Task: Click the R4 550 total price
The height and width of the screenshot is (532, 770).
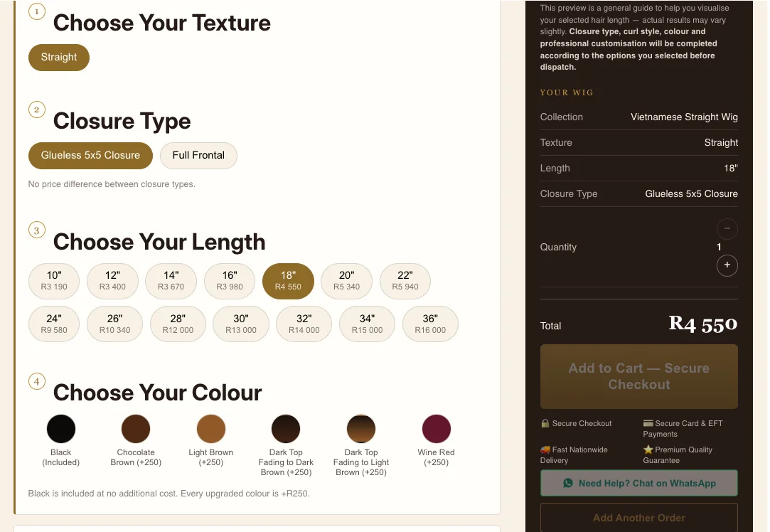Action: pos(702,324)
